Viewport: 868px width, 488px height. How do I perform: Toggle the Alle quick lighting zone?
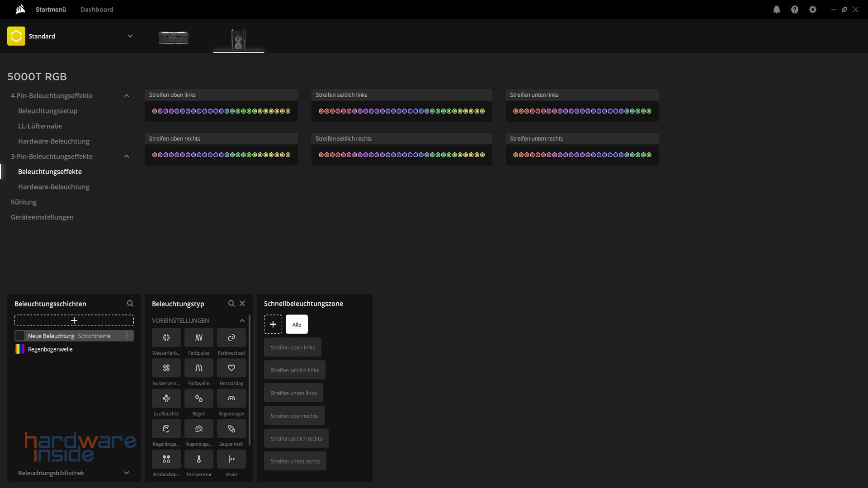pyautogui.click(x=297, y=324)
